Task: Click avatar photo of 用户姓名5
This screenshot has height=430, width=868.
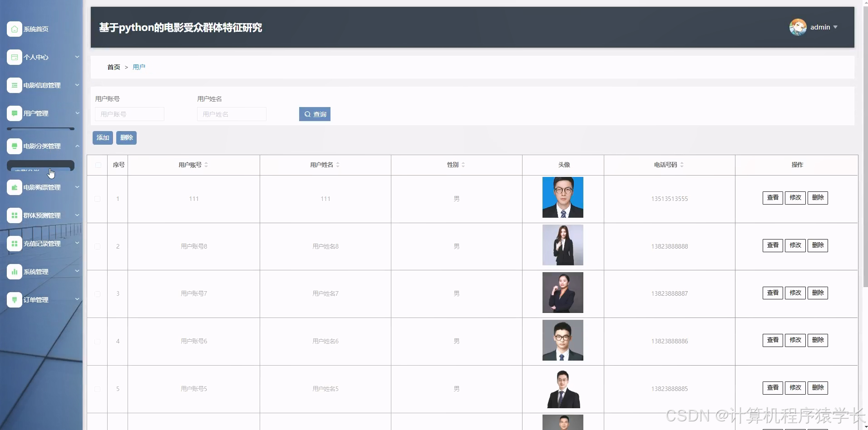Action: coord(563,388)
